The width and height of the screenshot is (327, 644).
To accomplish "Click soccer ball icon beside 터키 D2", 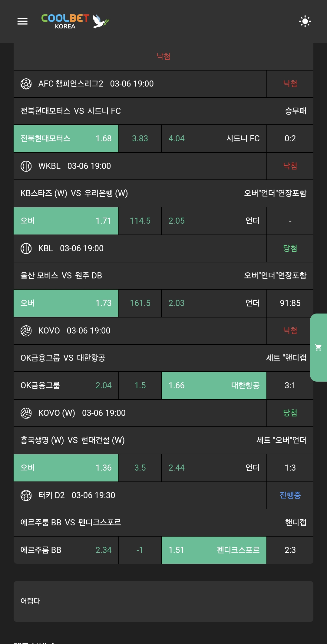I will coord(26,495).
